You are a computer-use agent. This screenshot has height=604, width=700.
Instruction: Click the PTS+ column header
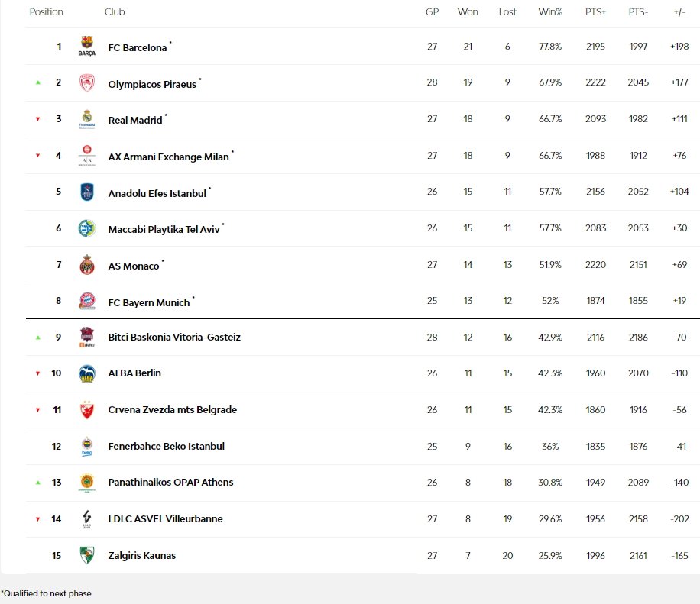tap(595, 12)
